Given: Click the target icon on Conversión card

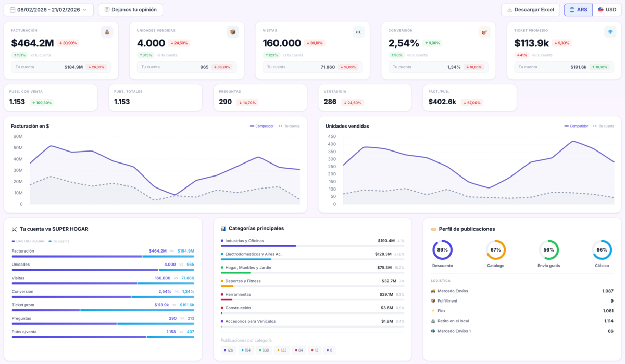Looking at the screenshot, I should (x=484, y=32).
